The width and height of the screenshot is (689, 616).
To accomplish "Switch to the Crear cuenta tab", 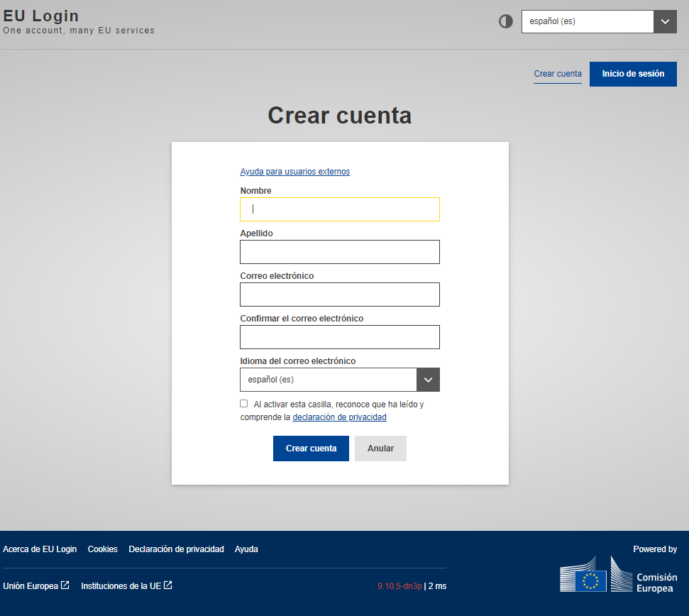I will point(557,74).
